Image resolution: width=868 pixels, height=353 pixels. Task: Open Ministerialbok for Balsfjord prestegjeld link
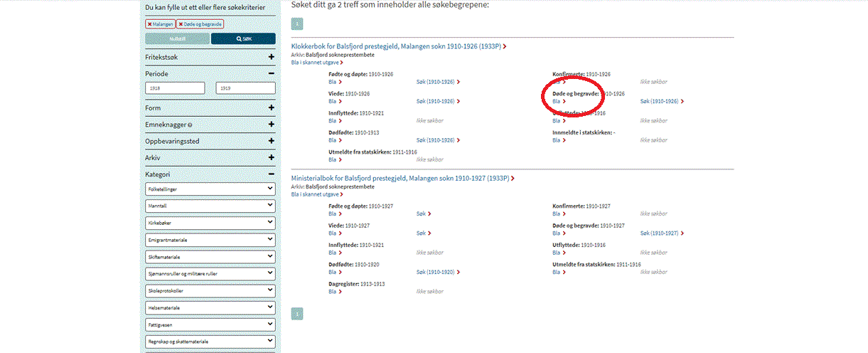pyautogui.click(x=400, y=178)
